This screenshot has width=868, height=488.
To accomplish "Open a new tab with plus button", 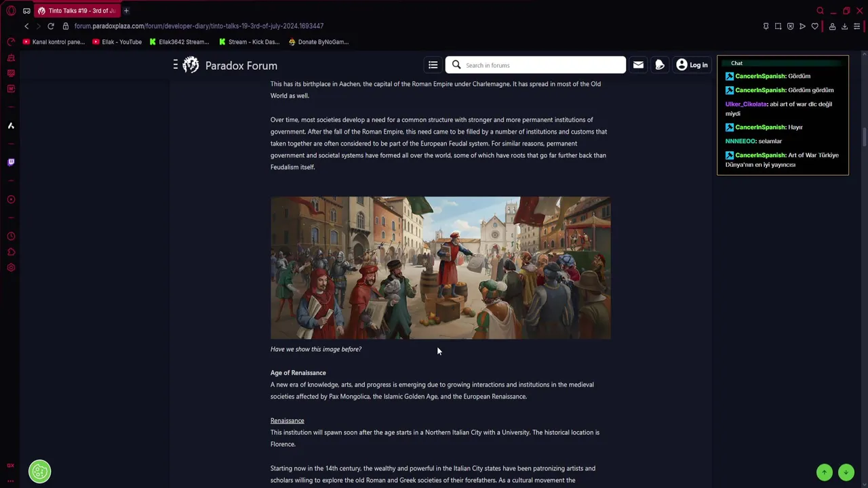I will tap(126, 11).
